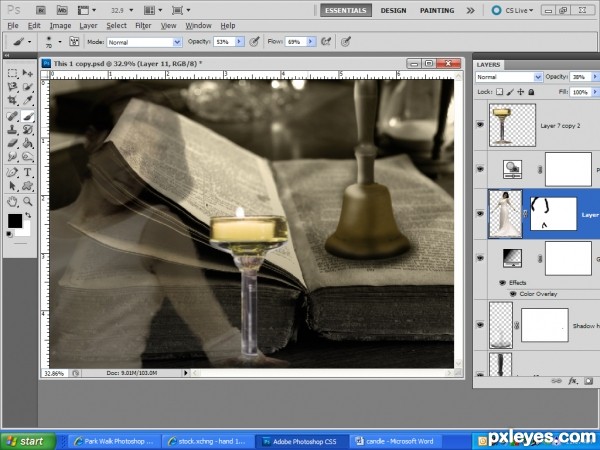600x450 pixels.
Task: Select the Sponge tool
Action: click(28, 157)
